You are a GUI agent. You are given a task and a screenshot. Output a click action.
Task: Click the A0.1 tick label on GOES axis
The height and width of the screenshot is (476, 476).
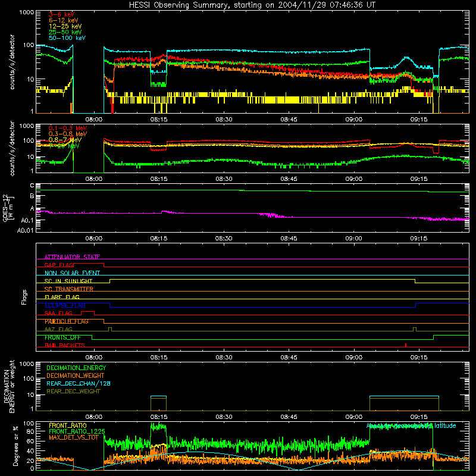point(27,220)
